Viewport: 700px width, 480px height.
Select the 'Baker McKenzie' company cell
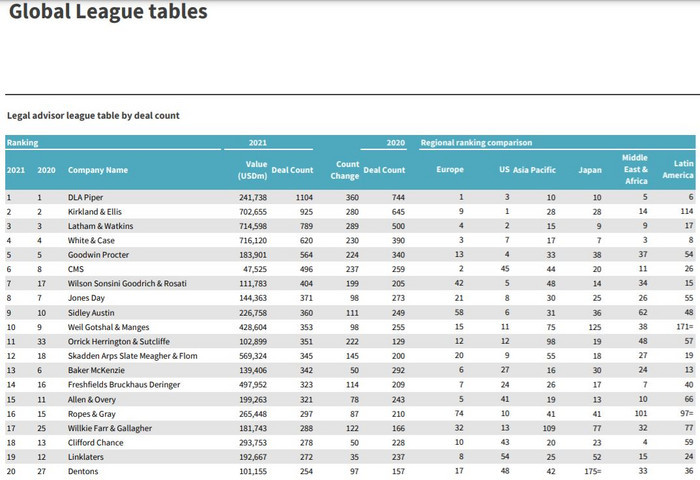coord(96,370)
